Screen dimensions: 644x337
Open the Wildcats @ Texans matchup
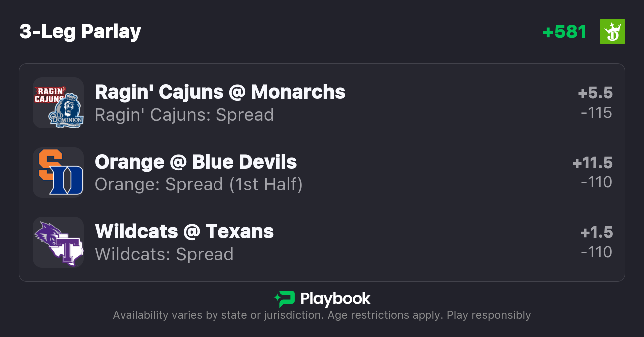(184, 232)
